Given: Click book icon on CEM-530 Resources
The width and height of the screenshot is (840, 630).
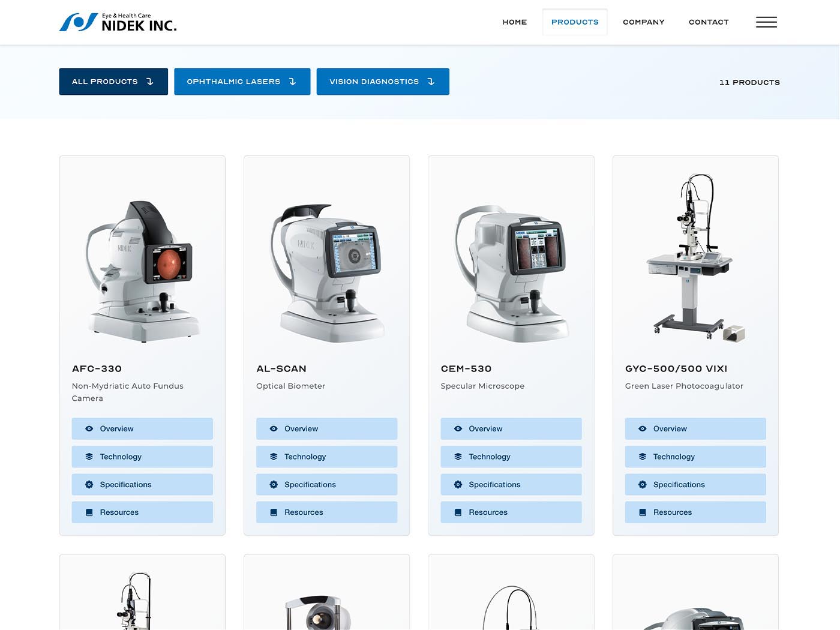Looking at the screenshot, I should coord(458,512).
